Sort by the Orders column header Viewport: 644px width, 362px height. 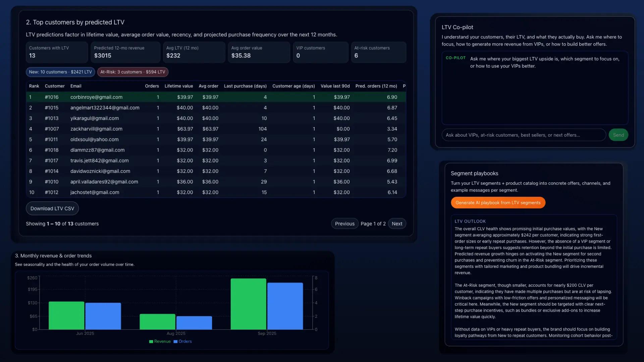(152, 86)
